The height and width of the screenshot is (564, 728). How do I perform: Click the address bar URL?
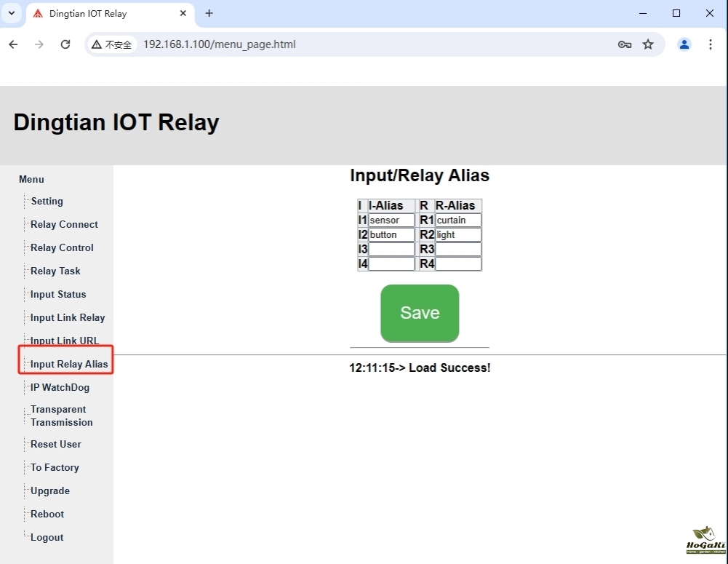(x=219, y=44)
